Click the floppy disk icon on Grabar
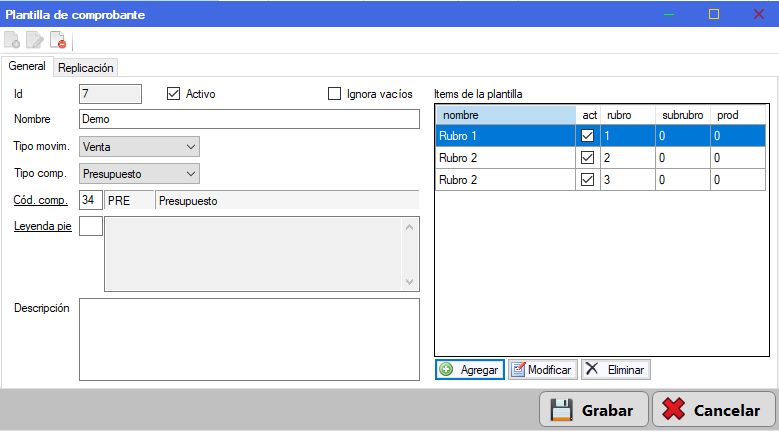The image size is (779, 432). tap(562, 410)
